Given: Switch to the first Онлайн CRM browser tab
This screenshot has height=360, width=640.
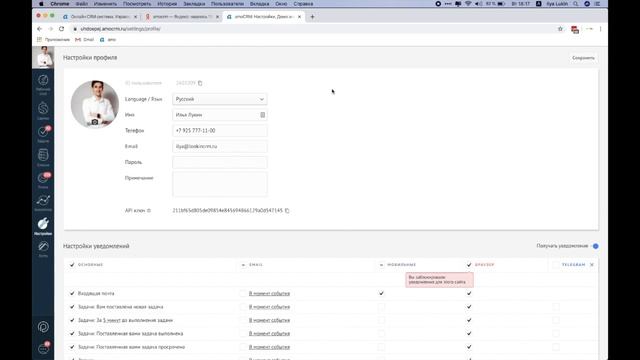Looking at the screenshot, I should pos(100,17).
